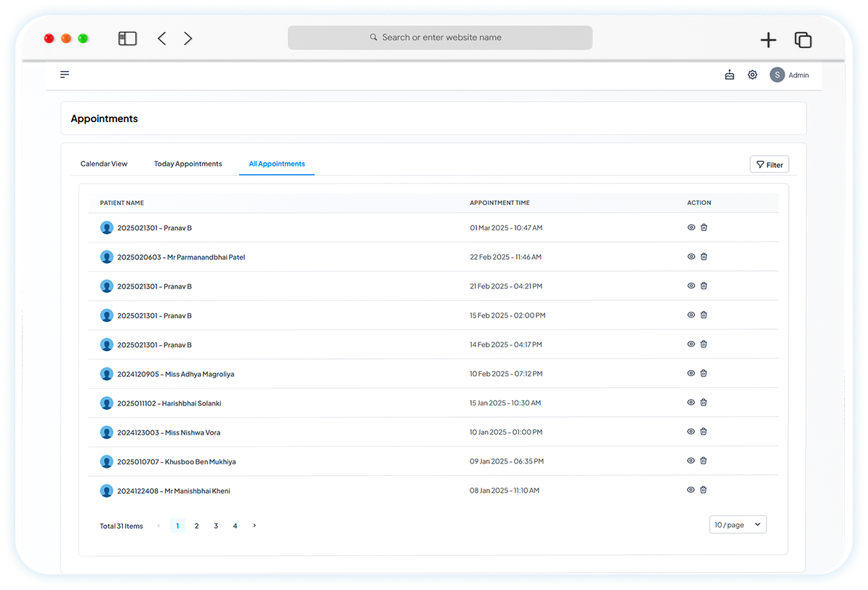Go to pagination page 3

[x=216, y=526]
